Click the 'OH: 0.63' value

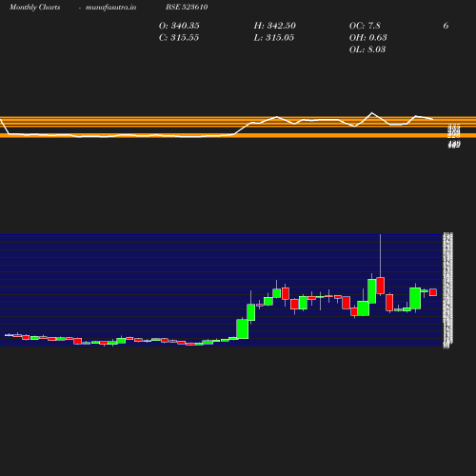click(x=368, y=38)
